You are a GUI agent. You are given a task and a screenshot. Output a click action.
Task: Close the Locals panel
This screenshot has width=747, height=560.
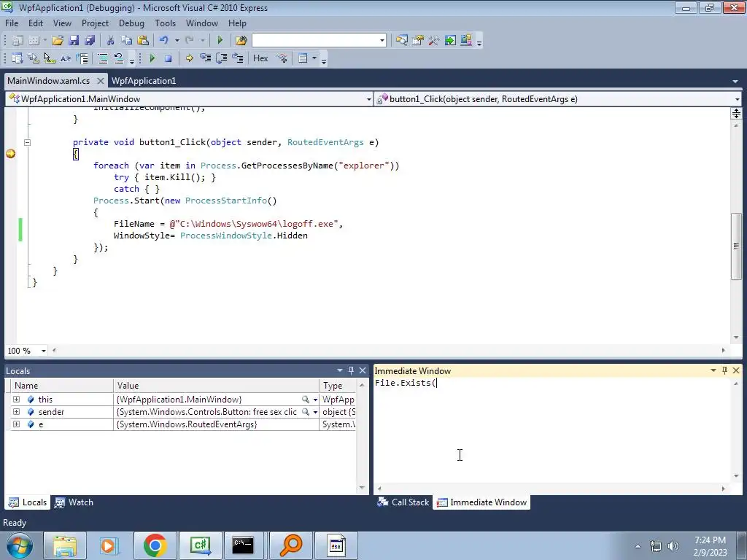pos(363,370)
